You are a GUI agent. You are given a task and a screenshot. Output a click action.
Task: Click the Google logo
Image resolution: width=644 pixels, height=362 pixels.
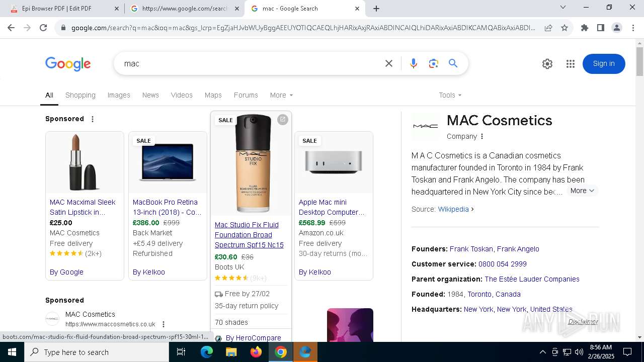pyautogui.click(x=68, y=64)
